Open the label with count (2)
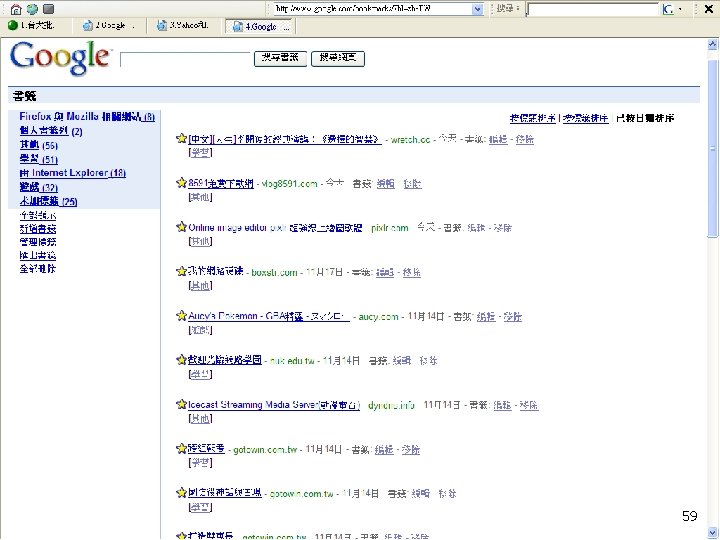Viewport: 720px width, 540px height. click(51, 131)
